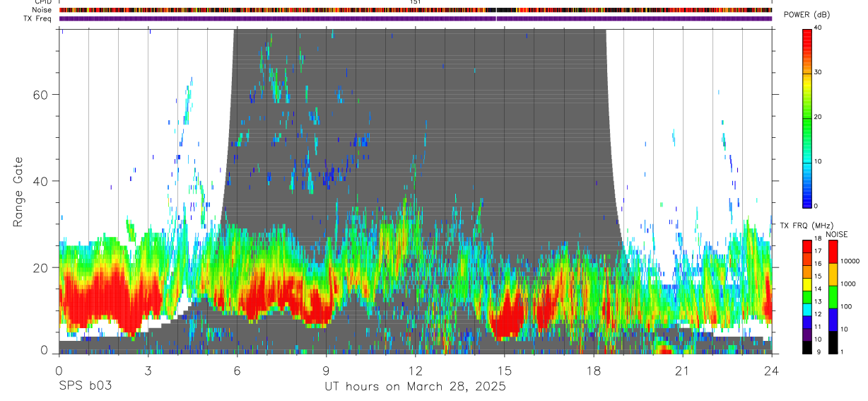Click the UT hours on March 28, 2025 title
Screen dimensions: 868x401
tap(415, 387)
